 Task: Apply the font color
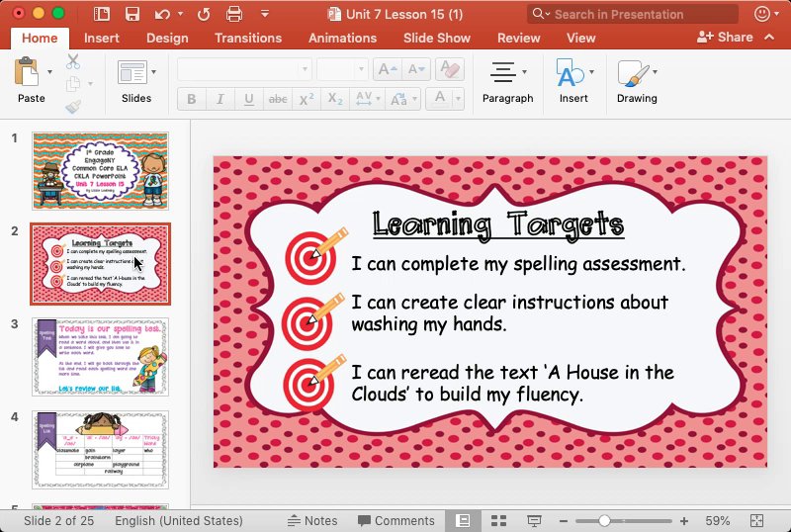click(x=440, y=99)
